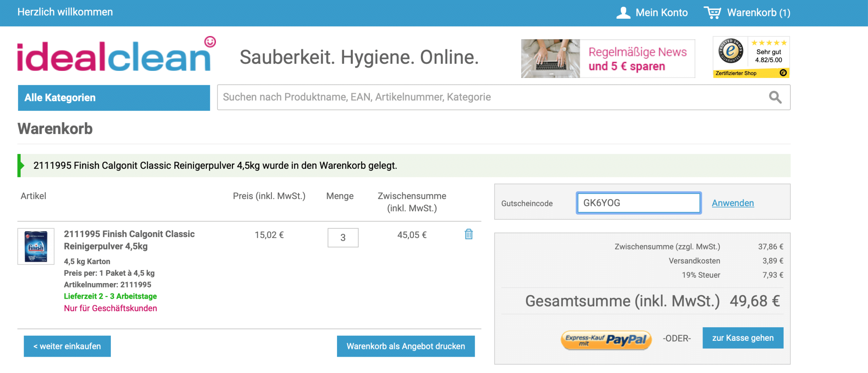Click the Artikelnummer: 2111995 text

(107, 284)
